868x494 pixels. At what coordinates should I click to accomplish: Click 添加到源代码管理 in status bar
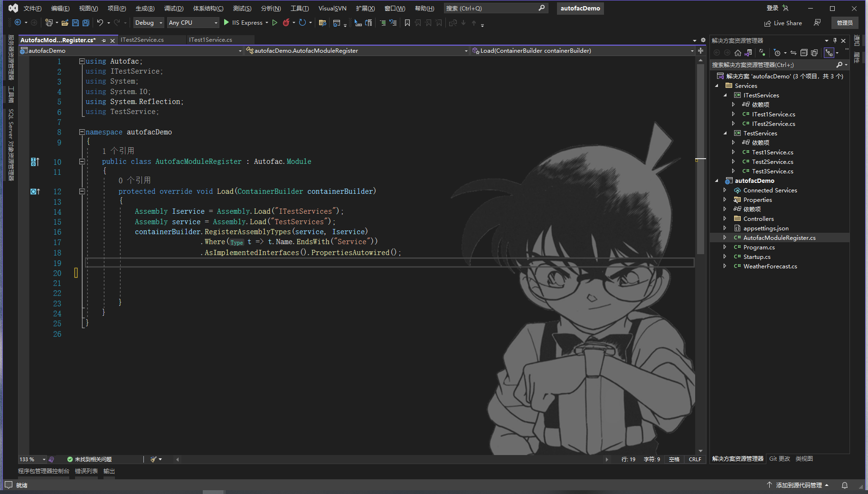coord(798,485)
